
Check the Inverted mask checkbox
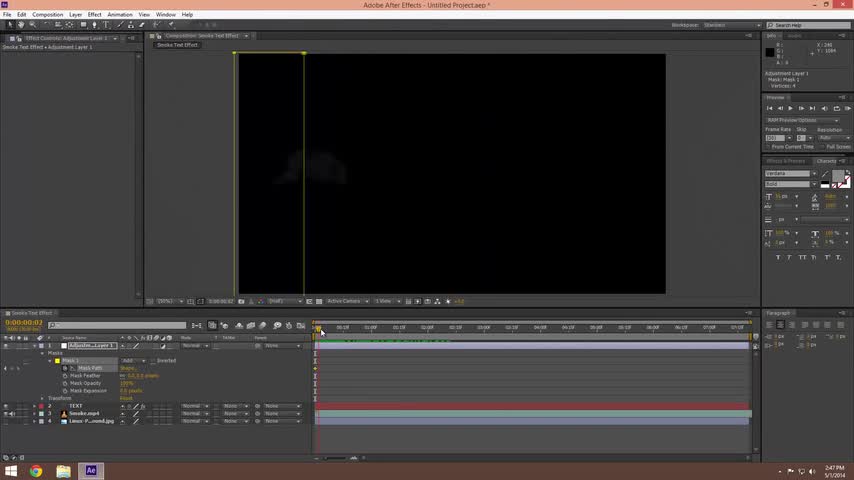coord(153,361)
